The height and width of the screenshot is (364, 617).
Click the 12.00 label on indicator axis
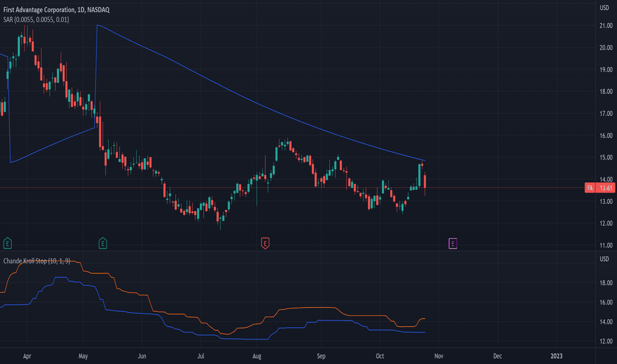(606, 341)
